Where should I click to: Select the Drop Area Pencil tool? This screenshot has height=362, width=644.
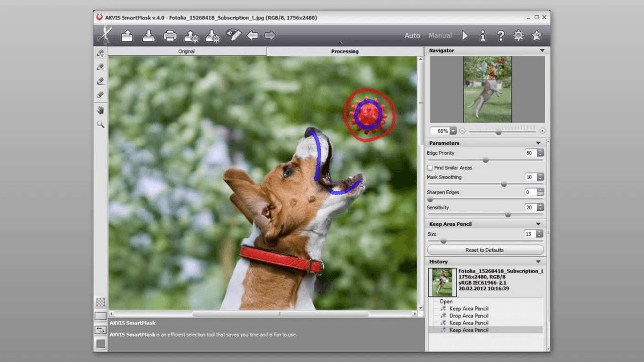coord(100,67)
